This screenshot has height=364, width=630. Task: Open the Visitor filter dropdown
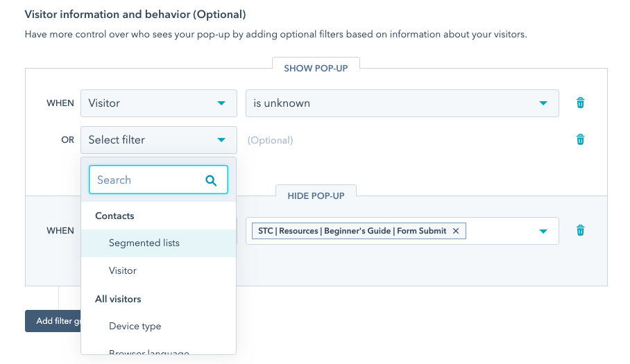click(x=159, y=103)
